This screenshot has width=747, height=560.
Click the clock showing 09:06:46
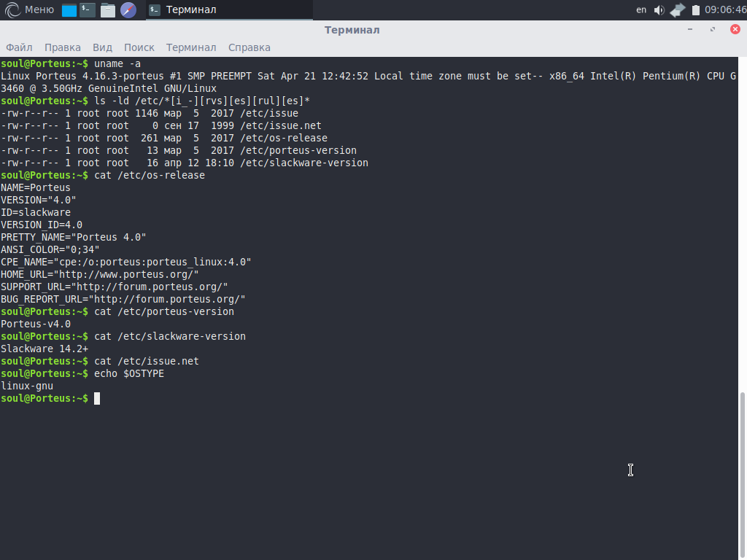pyautogui.click(x=726, y=9)
